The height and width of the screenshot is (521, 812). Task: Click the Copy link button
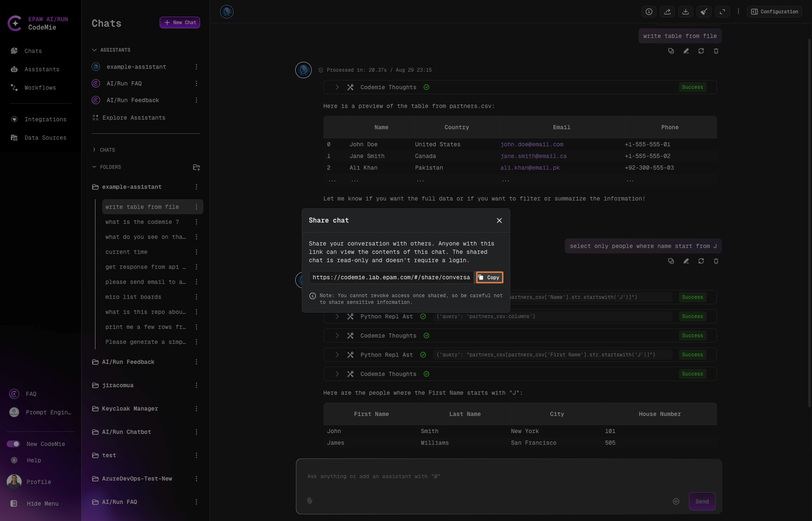[489, 278]
